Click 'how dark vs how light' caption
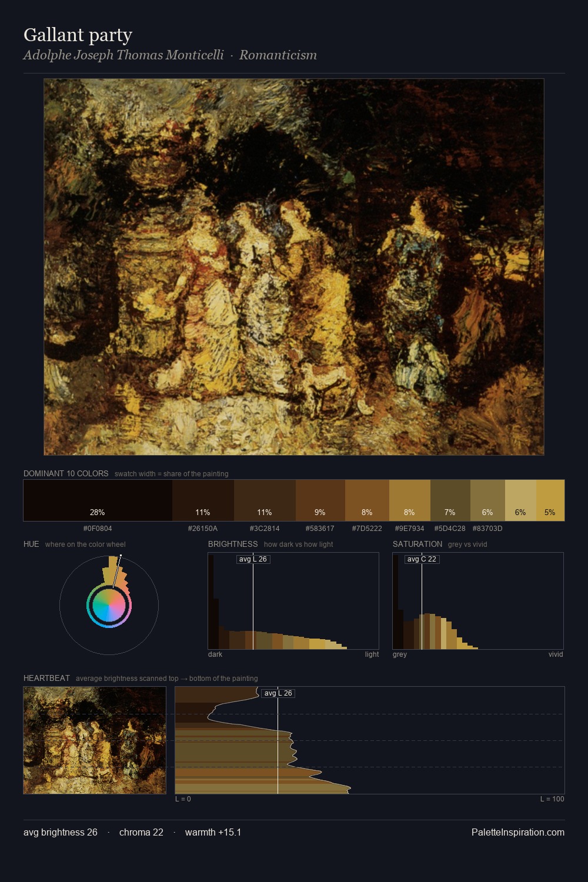This screenshot has height=882, width=588. [298, 544]
